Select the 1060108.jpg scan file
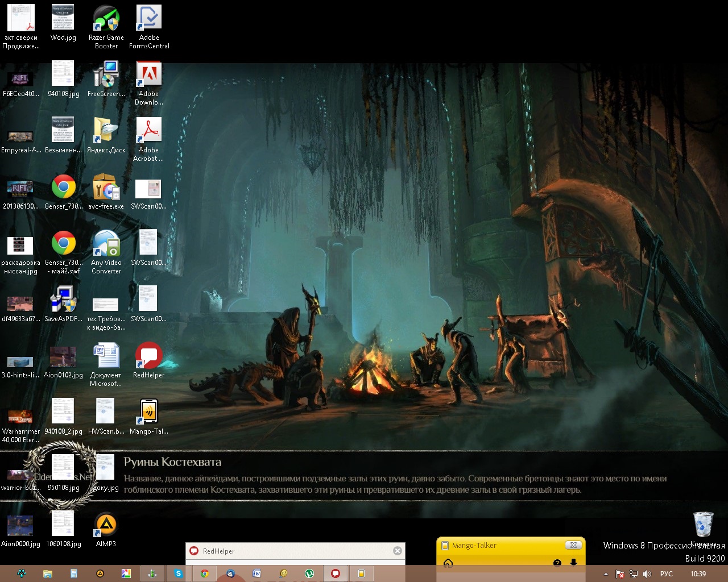This screenshot has width=728, height=582. coord(64,529)
